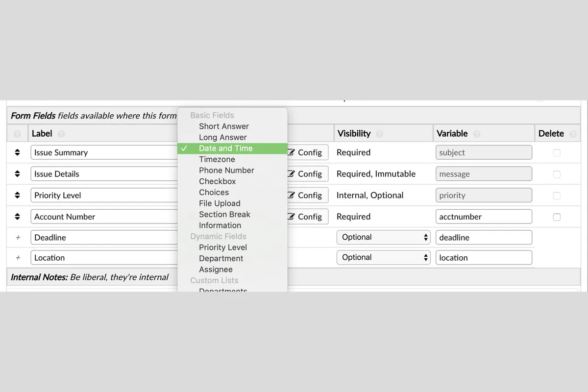Choose Phone Number from the field type list
This screenshot has height=392, width=588.
tap(226, 171)
